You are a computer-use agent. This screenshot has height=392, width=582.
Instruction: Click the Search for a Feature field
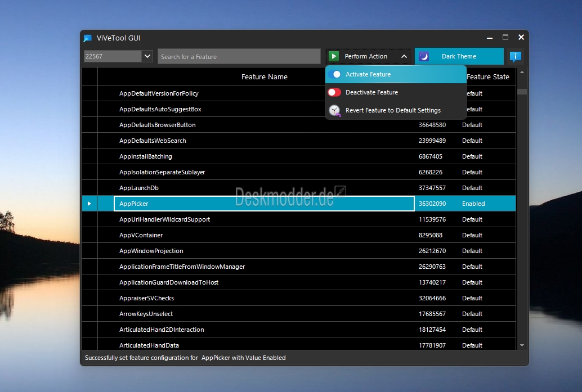(239, 56)
